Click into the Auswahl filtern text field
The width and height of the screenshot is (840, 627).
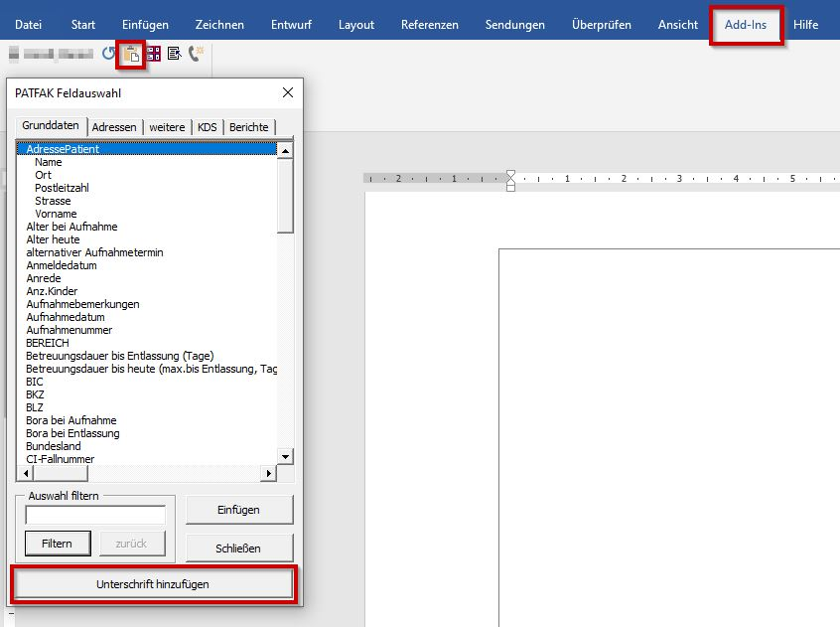point(95,515)
